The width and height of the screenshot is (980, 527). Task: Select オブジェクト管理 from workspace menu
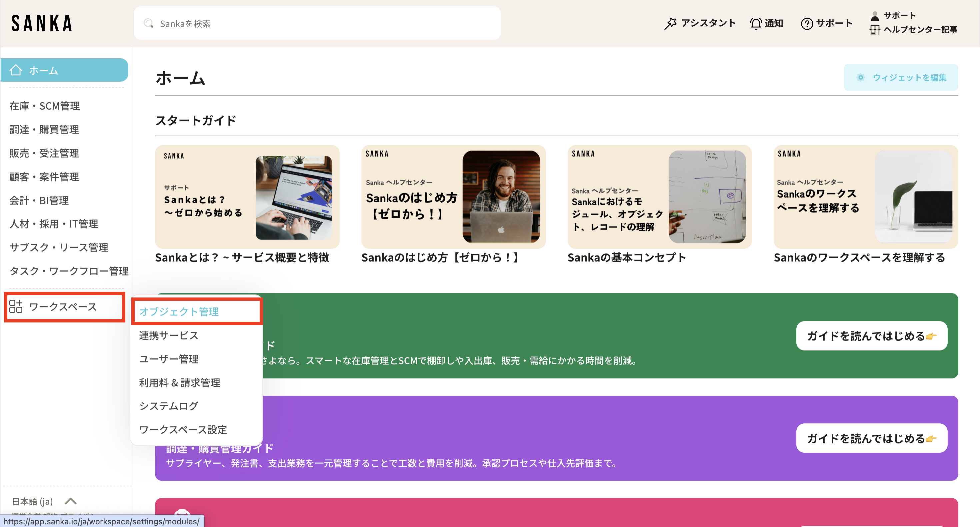point(179,312)
